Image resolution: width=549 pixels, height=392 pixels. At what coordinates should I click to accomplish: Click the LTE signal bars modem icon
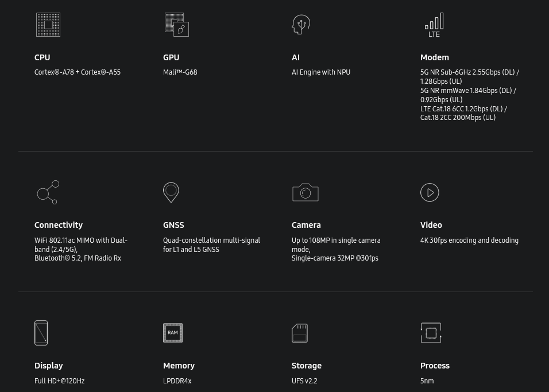[434, 25]
